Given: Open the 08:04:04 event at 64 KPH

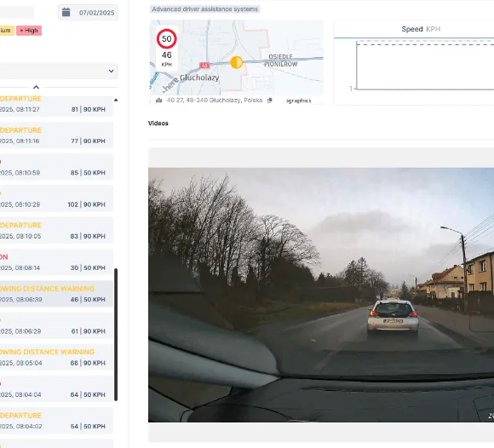Looking at the screenshot, I should [56, 388].
